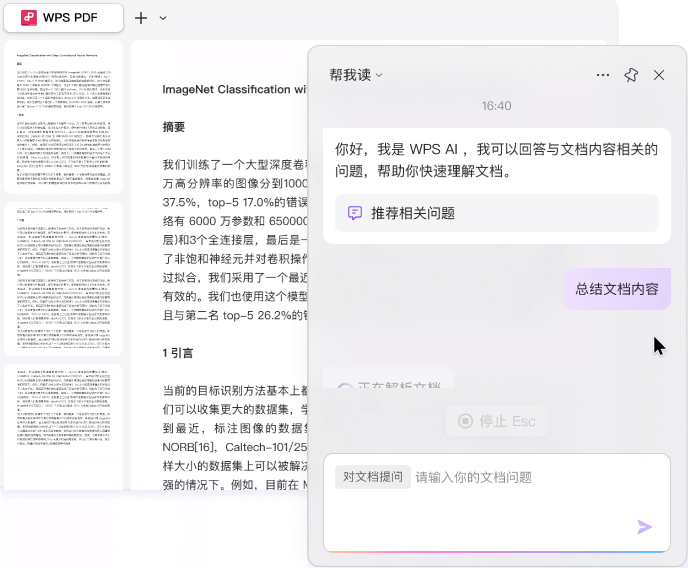The width and height of the screenshot is (688, 568).
Task: Click the WPS AI greeting message text
Action: click(x=497, y=160)
